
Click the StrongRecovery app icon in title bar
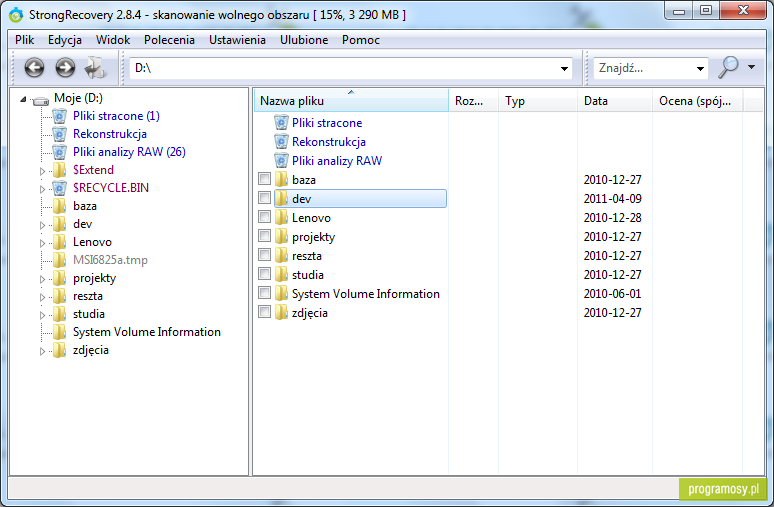pos(16,15)
